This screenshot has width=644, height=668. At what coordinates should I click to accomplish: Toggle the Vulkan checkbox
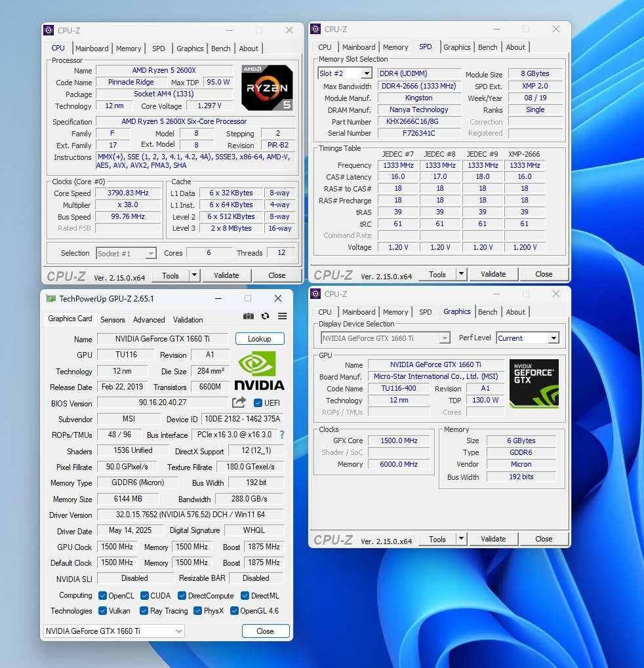click(x=102, y=611)
